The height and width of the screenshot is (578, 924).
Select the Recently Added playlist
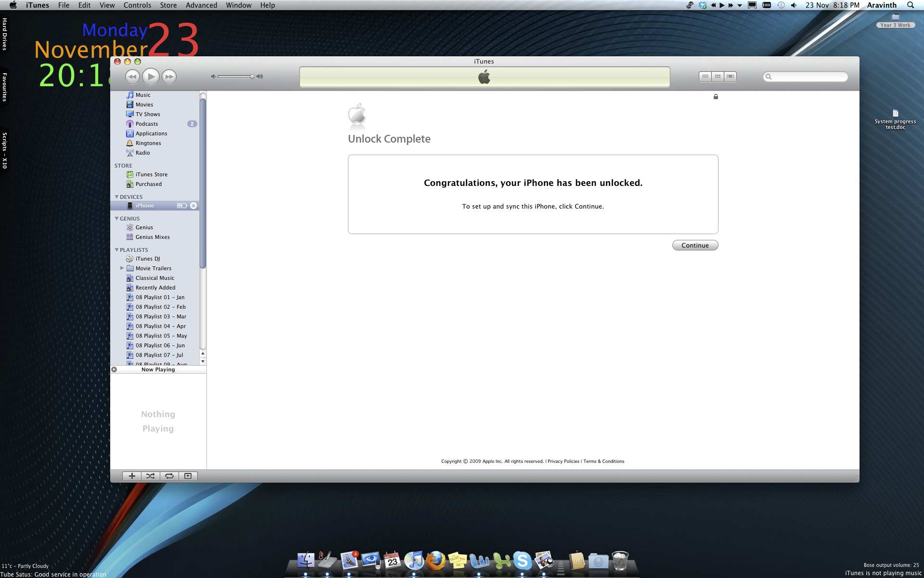pyautogui.click(x=155, y=288)
